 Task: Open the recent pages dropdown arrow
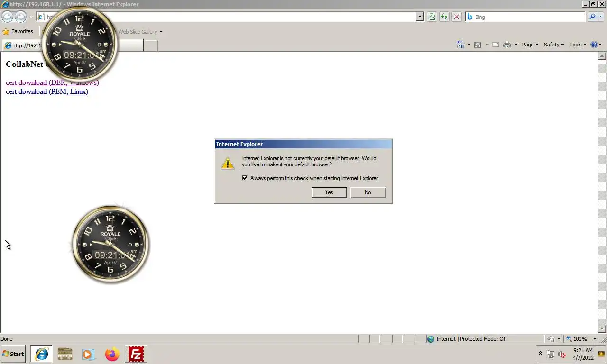(x=31, y=17)
